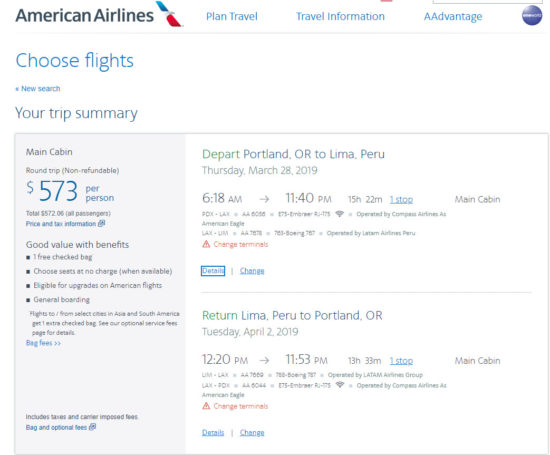Show the 1 stop info for departure flight

tap(401, 200)
